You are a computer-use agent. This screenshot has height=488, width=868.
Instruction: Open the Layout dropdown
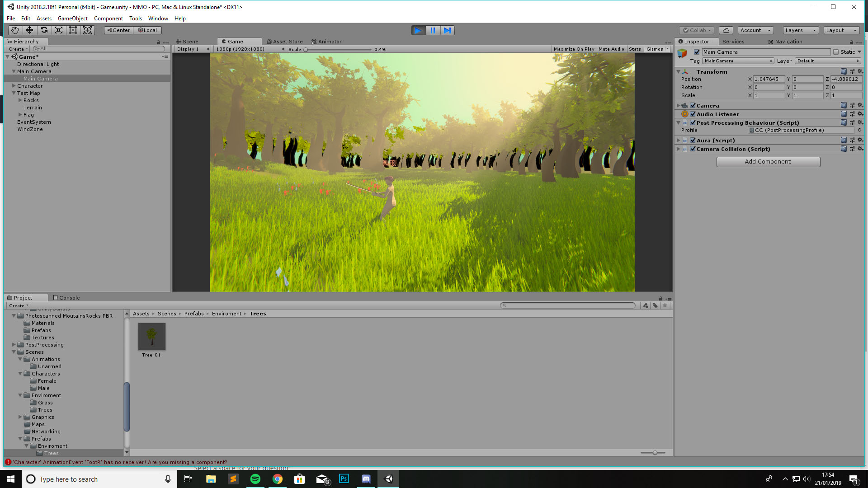point(841,30)
